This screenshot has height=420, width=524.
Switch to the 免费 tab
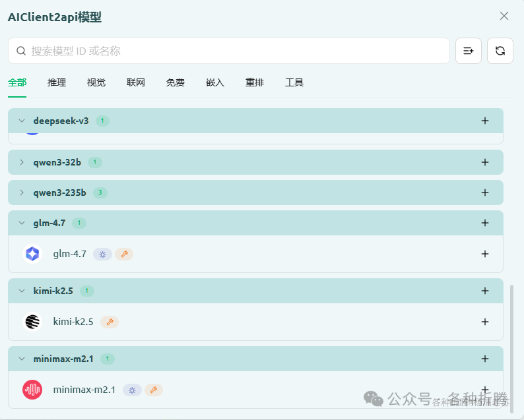(176, 82)
